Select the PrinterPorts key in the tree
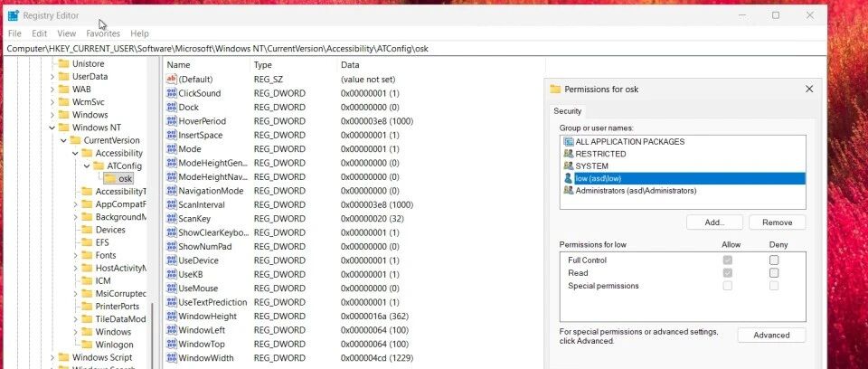The width and height of the screenshot is (868, 369). [x=117, y=307]
